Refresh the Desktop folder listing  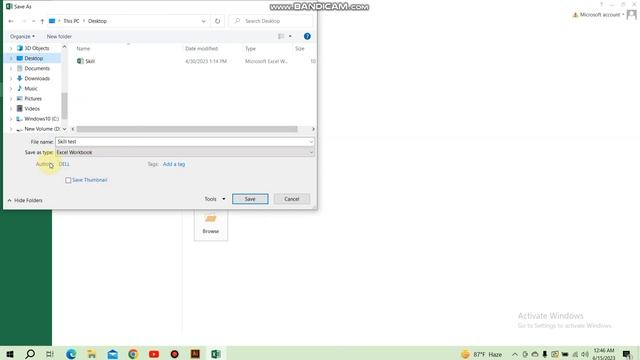tap(218, 21)
